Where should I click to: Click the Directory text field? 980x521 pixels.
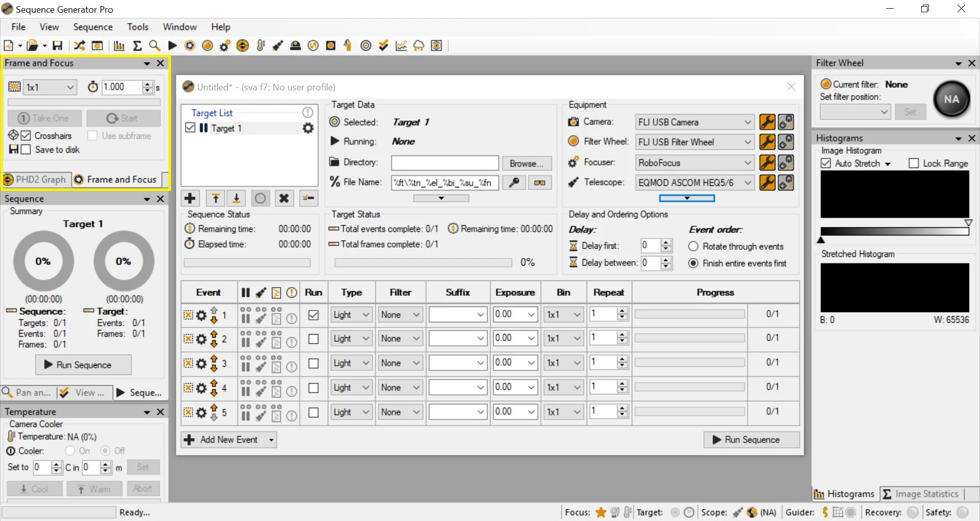pos(445,163)
